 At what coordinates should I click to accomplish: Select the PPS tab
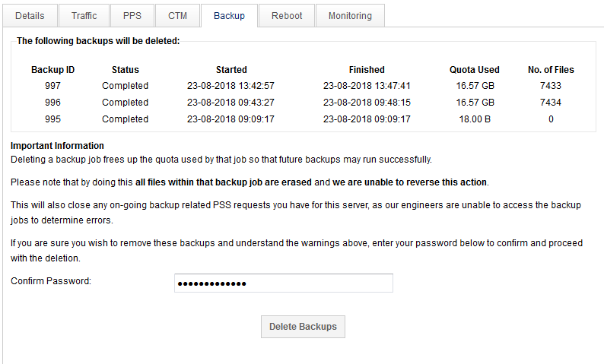click(x=132, y=15)
